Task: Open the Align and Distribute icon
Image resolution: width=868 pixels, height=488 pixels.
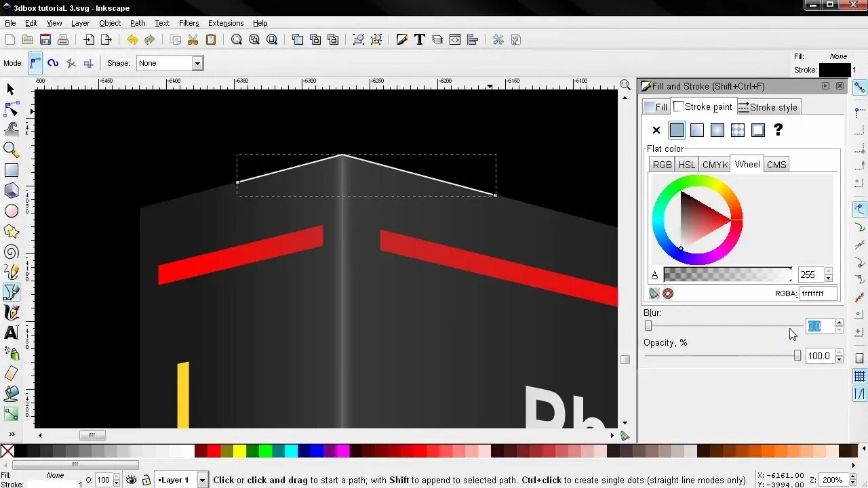Action: (x=473, y=40)
